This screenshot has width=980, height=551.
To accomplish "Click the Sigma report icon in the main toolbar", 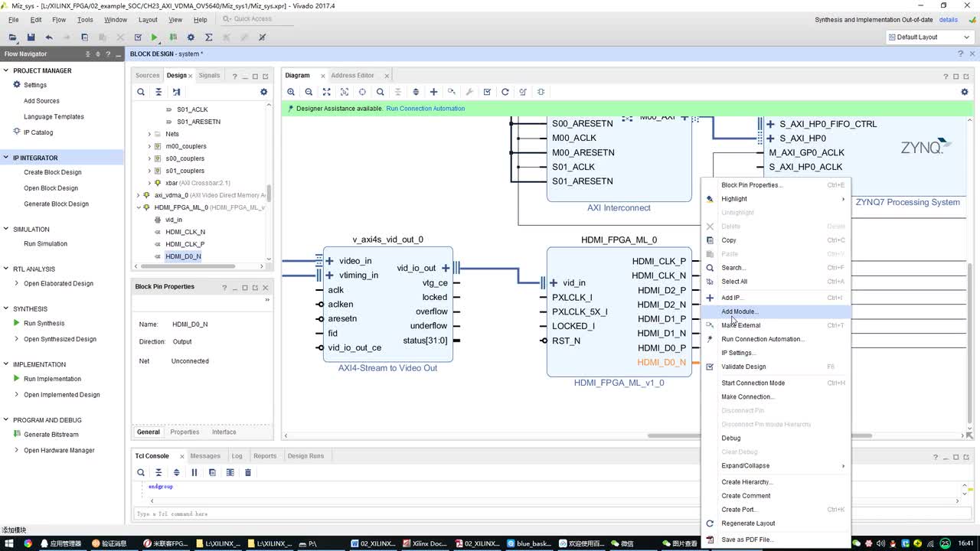I will pyautogui.click(x=209, y=37).
